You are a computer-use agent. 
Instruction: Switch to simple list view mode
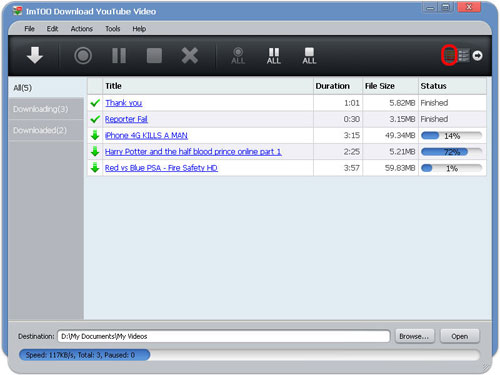click(x=449, y=55)
